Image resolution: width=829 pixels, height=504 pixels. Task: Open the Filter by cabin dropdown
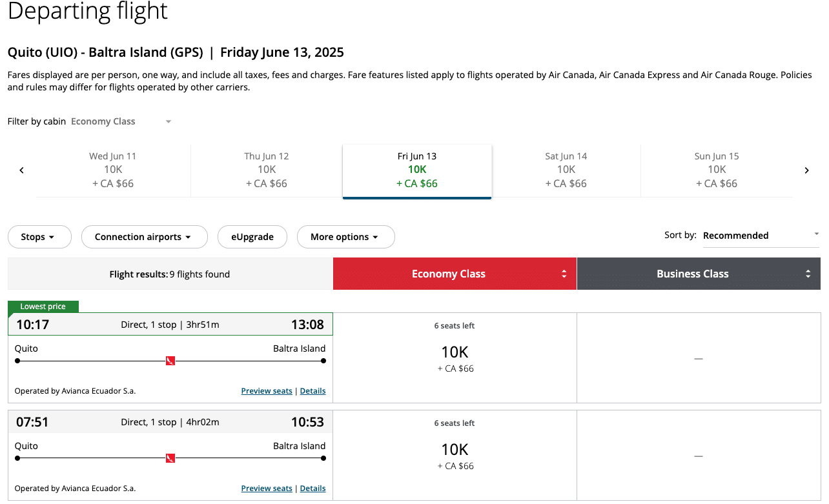121,121
